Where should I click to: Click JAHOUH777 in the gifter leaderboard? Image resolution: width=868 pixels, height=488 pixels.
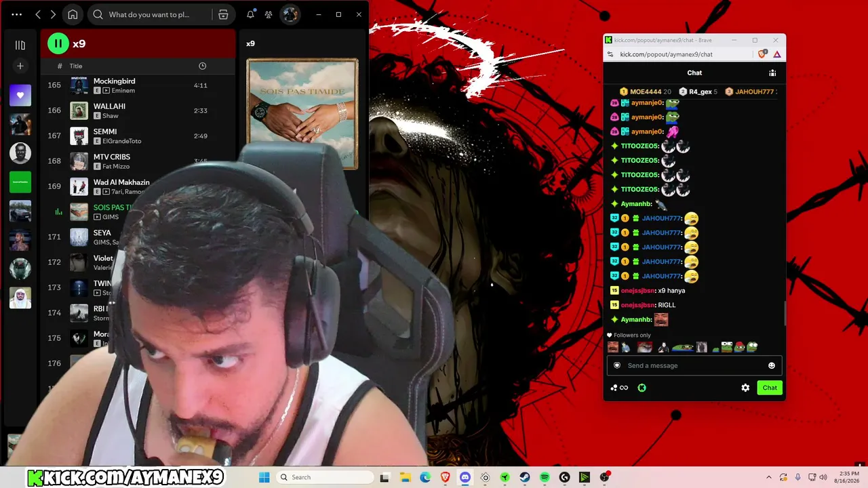point(751,91)
